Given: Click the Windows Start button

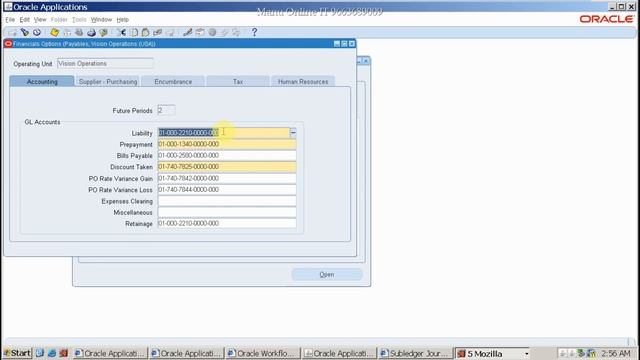Looking at the screenshot, I should point(17,353).
